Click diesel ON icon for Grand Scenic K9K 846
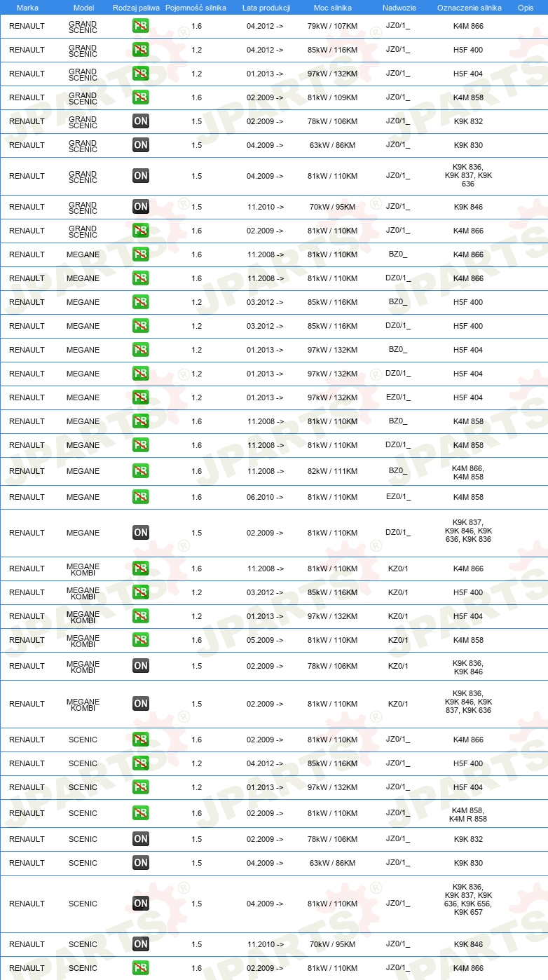 (140, 207)
